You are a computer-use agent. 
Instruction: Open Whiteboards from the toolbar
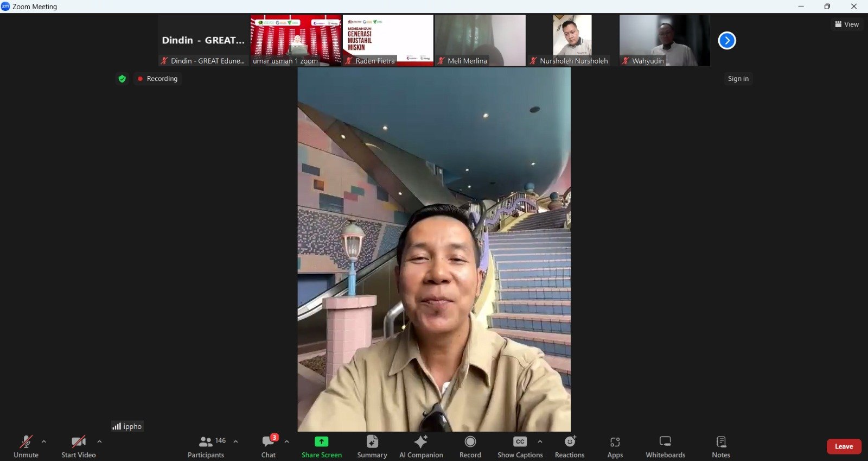665,446
